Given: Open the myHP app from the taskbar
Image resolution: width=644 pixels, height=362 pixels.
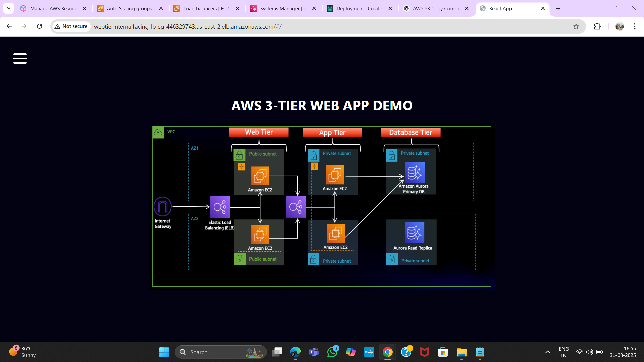Looking at the screenshot, I should pos(369,352).
